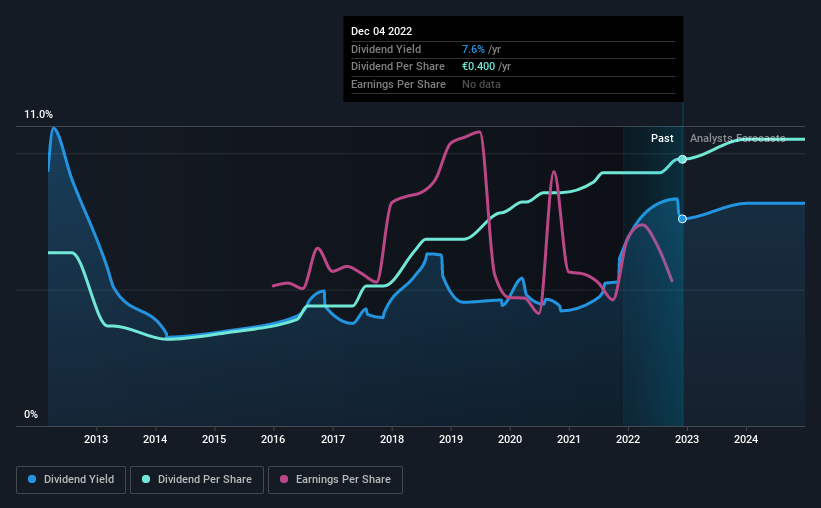This screenshot has height=508, width=821.
Task: Click the tooltip Dividend Yield row label
Action: 386,49
